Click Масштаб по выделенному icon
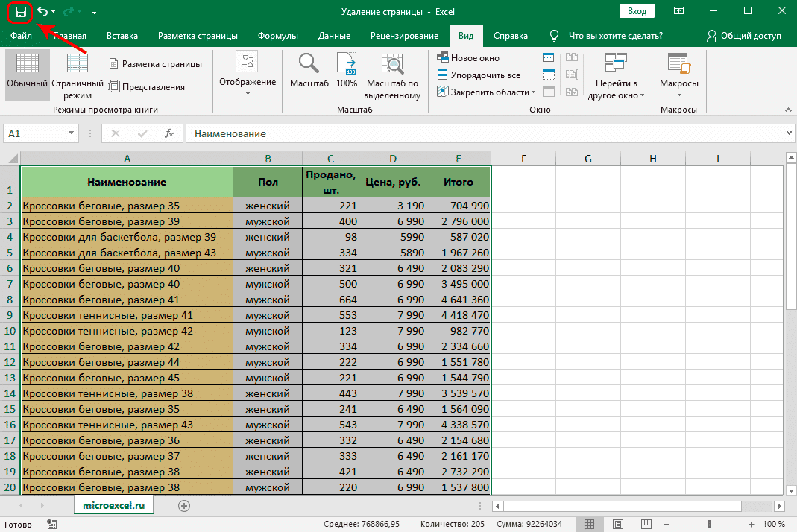This screenshot has width=797, height=532. pos(392,71)
